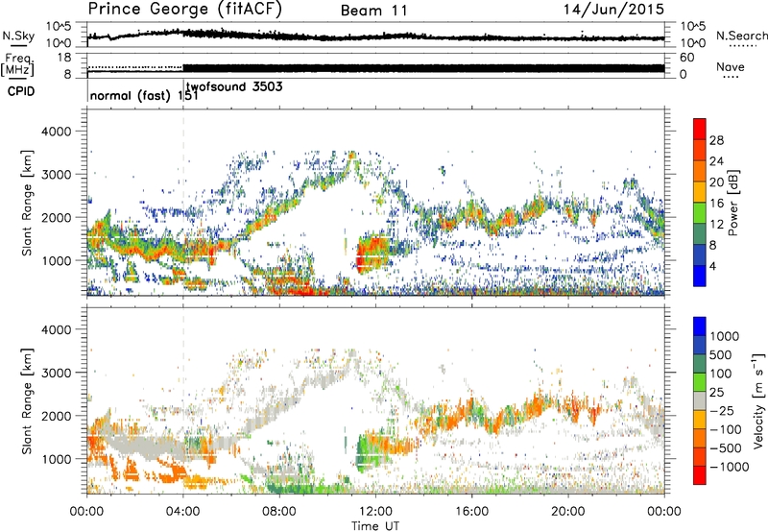Click the Freq. [MHz] axis label
Screen dimensions: 768x532
[17, 64]
